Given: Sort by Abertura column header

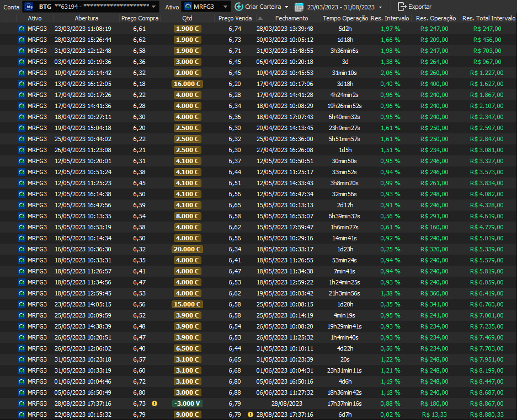Looking at the screenshot, I should tap(86, 18).
